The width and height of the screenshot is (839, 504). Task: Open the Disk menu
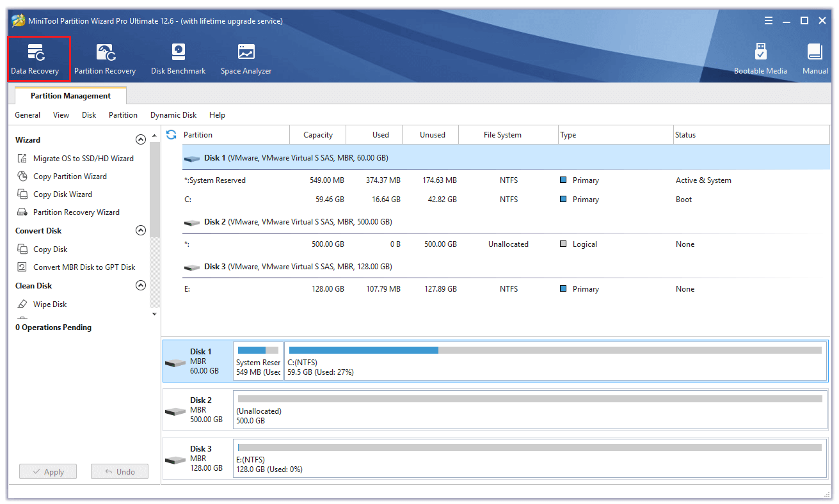click(89, 115)
